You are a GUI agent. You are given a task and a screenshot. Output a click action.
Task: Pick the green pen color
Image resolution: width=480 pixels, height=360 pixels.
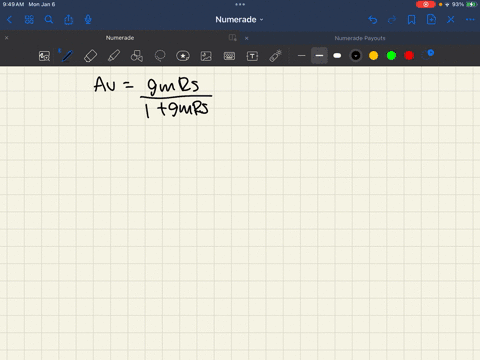(391, 56)
